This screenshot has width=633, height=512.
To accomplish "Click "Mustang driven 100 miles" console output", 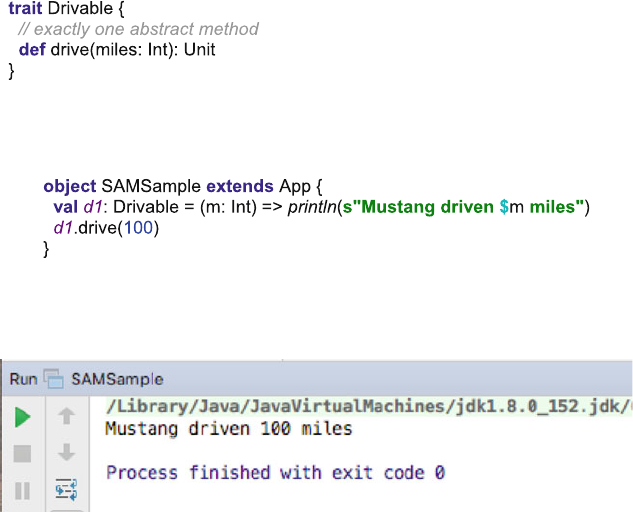I will (x=228, y=428).
